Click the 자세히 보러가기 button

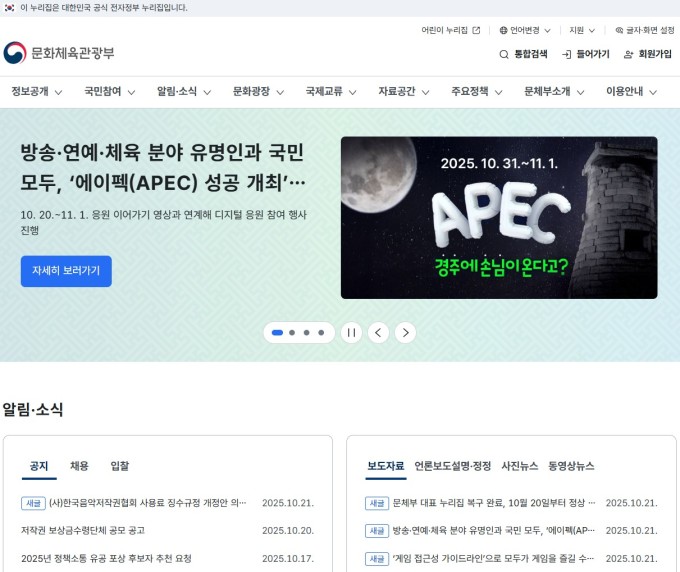(x=66, y=271)
